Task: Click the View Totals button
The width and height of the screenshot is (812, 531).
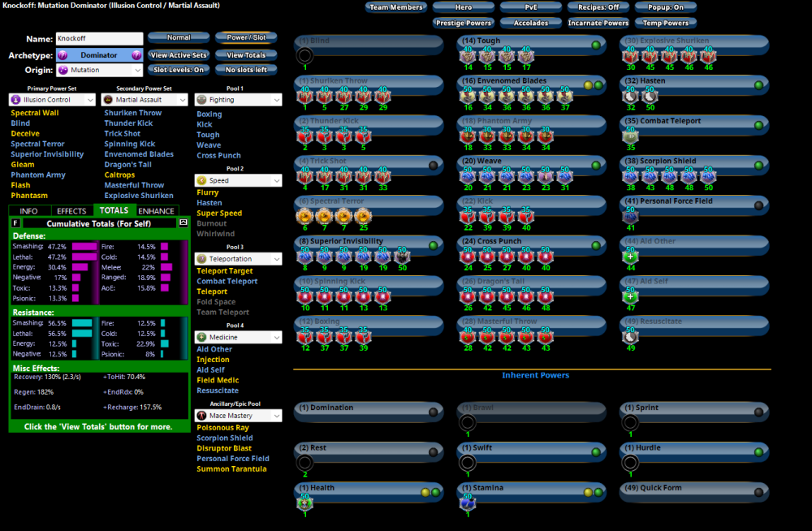Action: pyautogui.click(x=246, y=55)
